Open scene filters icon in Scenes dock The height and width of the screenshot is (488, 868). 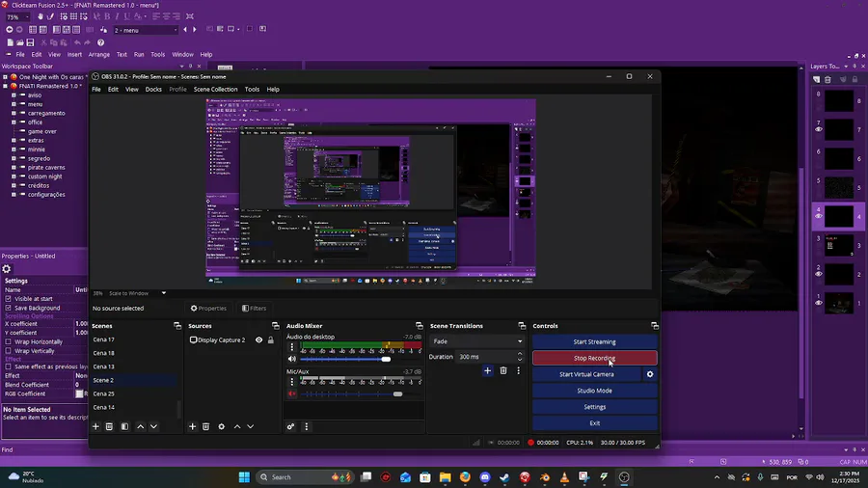click(124, 426)
